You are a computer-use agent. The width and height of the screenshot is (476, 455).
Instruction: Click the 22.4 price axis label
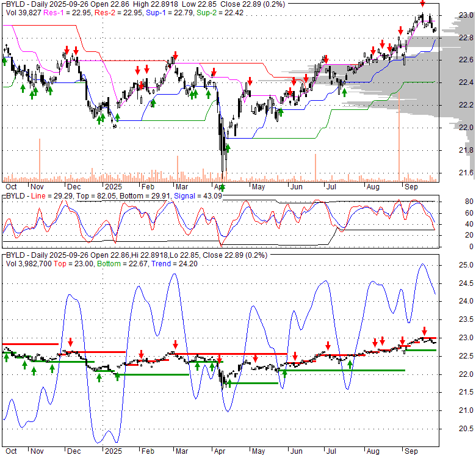coord(466,82)
